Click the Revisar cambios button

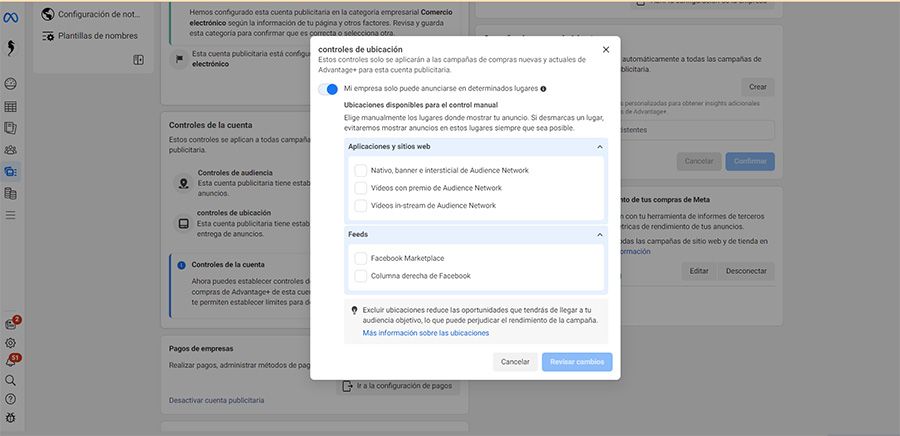pos(577,362)
